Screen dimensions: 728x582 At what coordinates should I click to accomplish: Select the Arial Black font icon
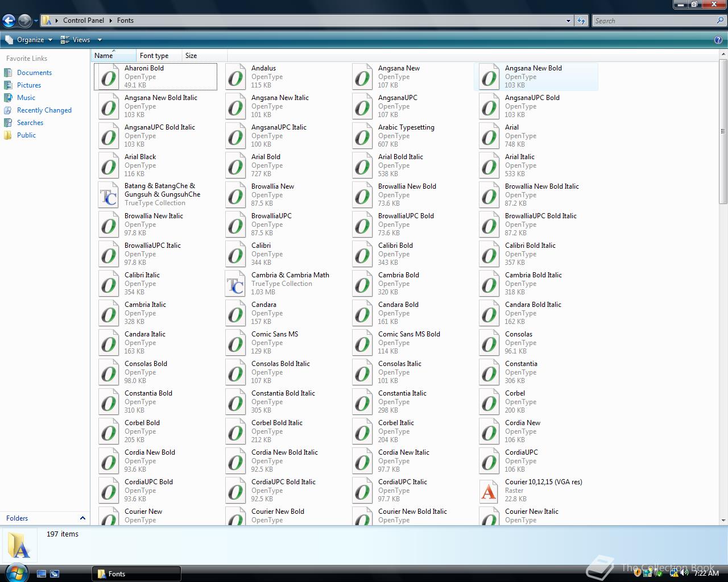[x=109, y=165]
